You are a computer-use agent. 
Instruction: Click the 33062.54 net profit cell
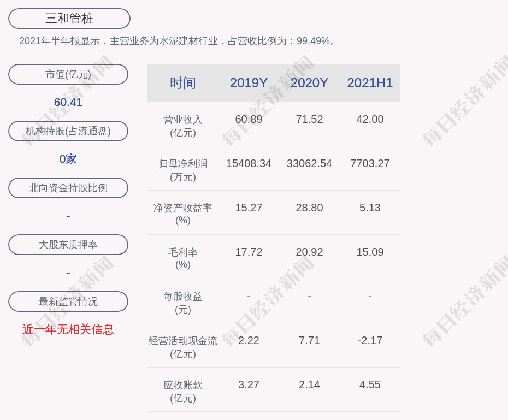tap(309, 163)
